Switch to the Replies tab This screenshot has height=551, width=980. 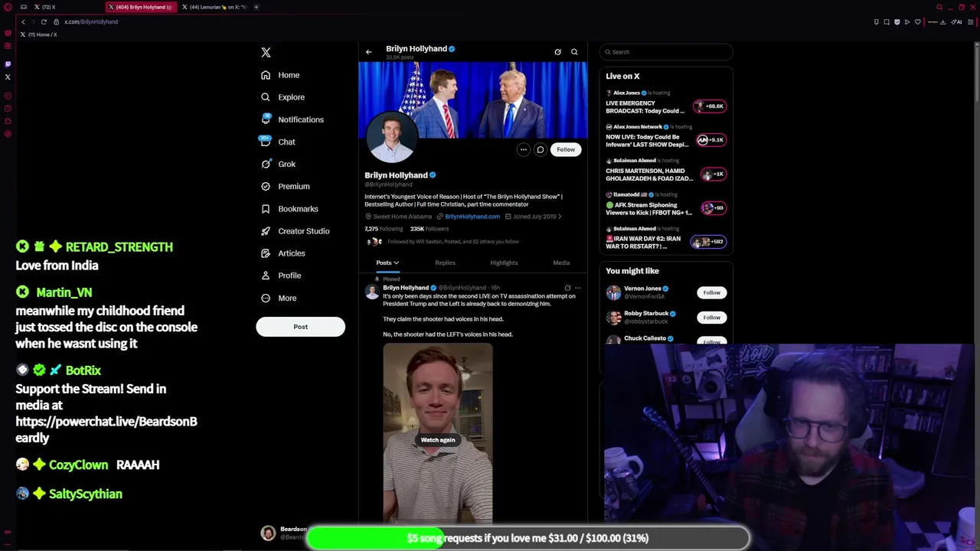point(445,262)
